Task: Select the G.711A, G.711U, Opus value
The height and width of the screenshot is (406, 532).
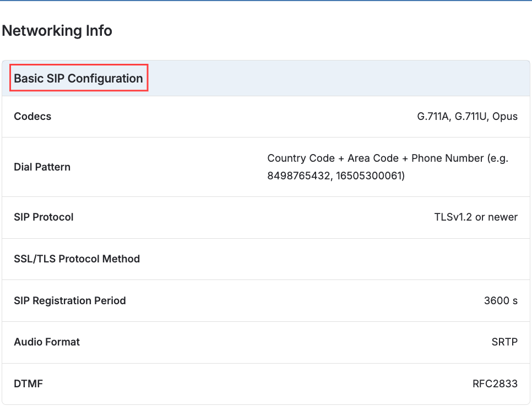Action: [x=467, y=116]
